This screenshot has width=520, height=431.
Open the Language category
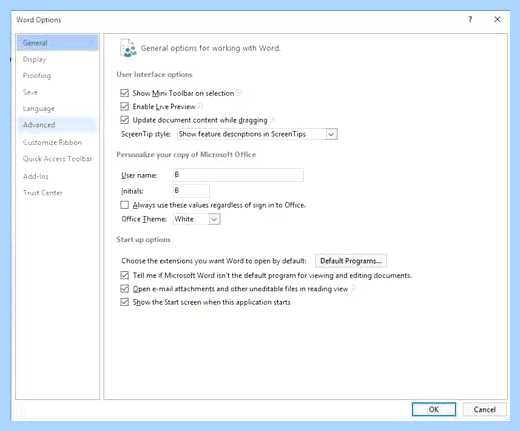click(58, 109)
